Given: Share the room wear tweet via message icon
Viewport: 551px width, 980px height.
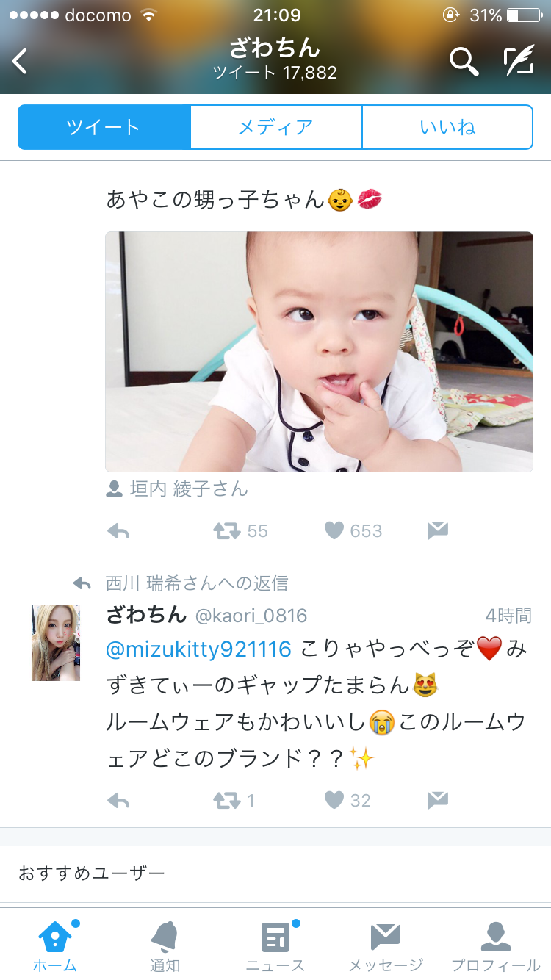Looking at the screenshot, I should 438,799.
